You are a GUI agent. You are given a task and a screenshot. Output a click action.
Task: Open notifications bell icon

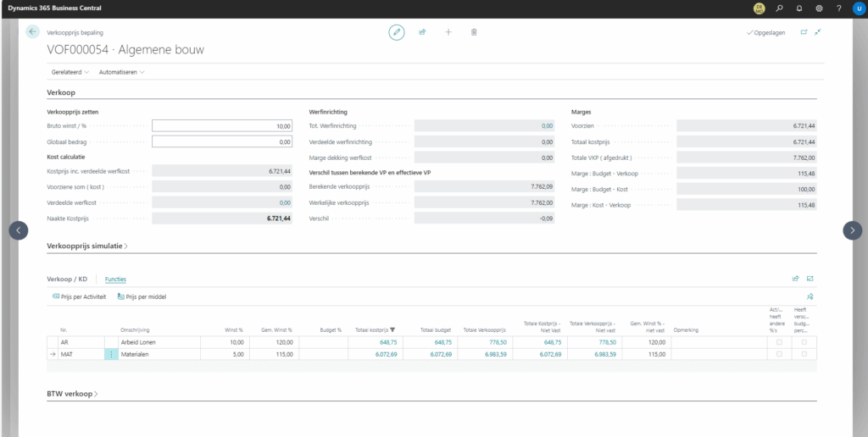[798, 8]
